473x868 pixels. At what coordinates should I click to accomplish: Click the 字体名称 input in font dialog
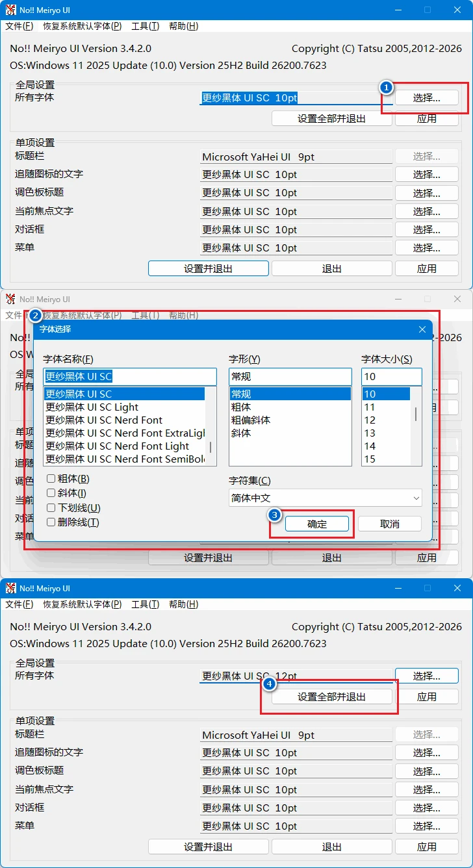click(x=130, y=377)
